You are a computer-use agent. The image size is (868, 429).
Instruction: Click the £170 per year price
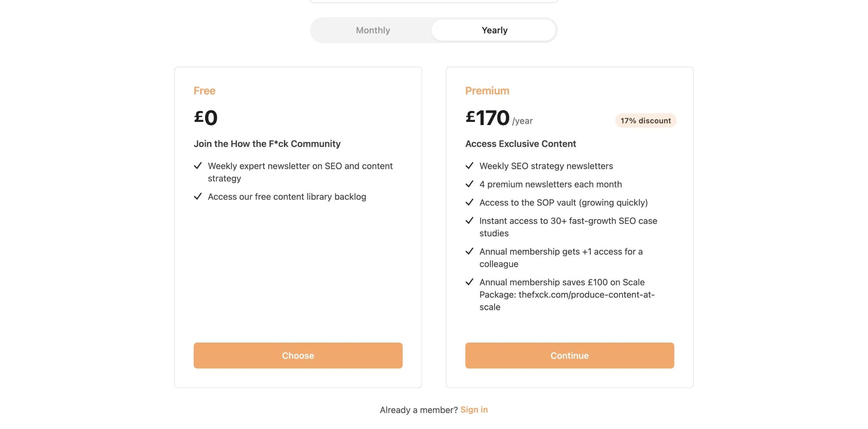pyautogui.click(x=499, y=118)
